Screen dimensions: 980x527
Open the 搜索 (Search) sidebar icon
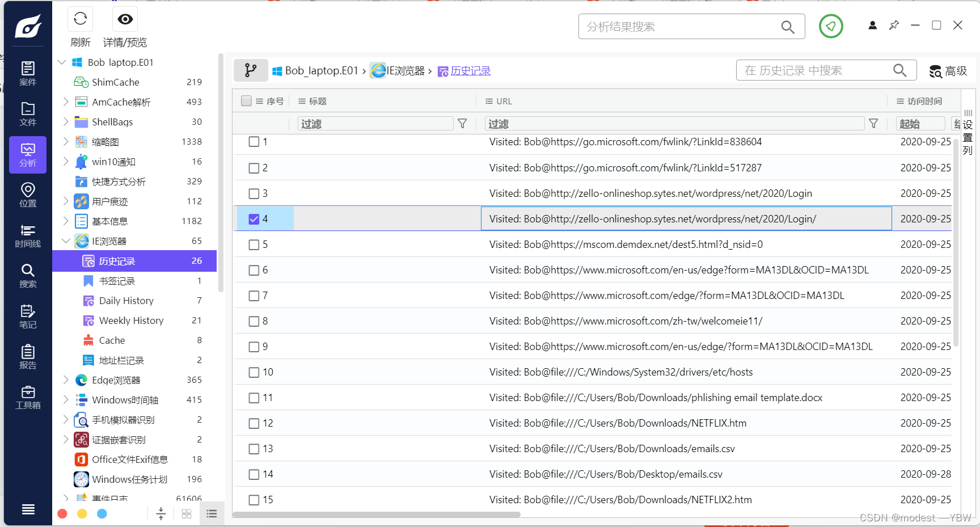(28, 276)
